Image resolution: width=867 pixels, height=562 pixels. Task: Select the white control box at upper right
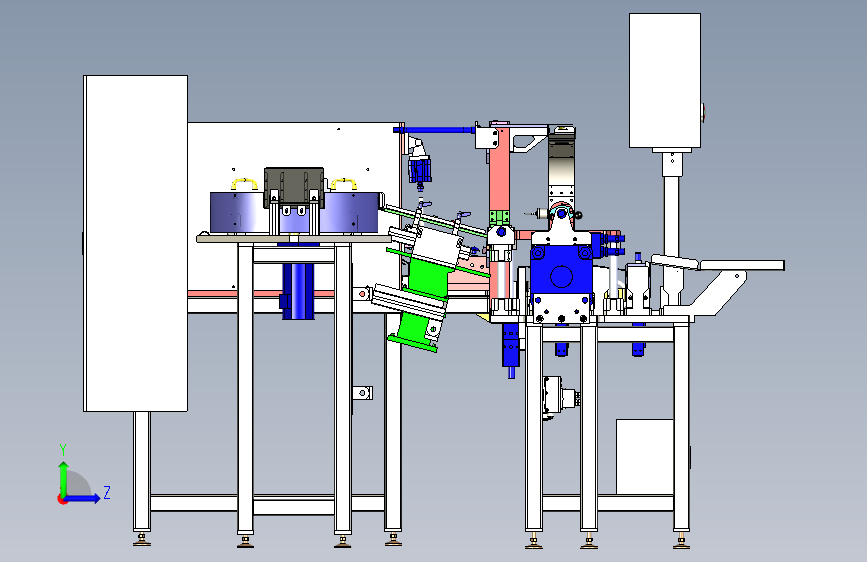[x=665, y=81]
